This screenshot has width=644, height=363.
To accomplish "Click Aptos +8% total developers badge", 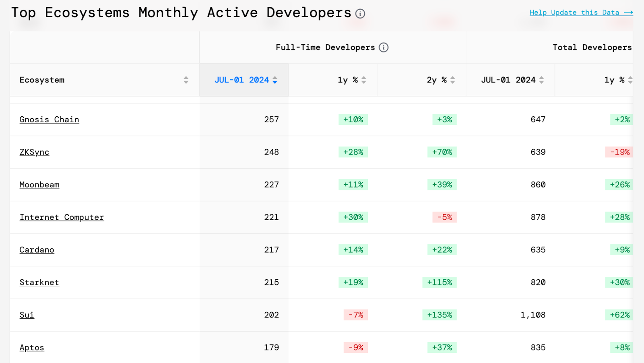I will [622, 348].
